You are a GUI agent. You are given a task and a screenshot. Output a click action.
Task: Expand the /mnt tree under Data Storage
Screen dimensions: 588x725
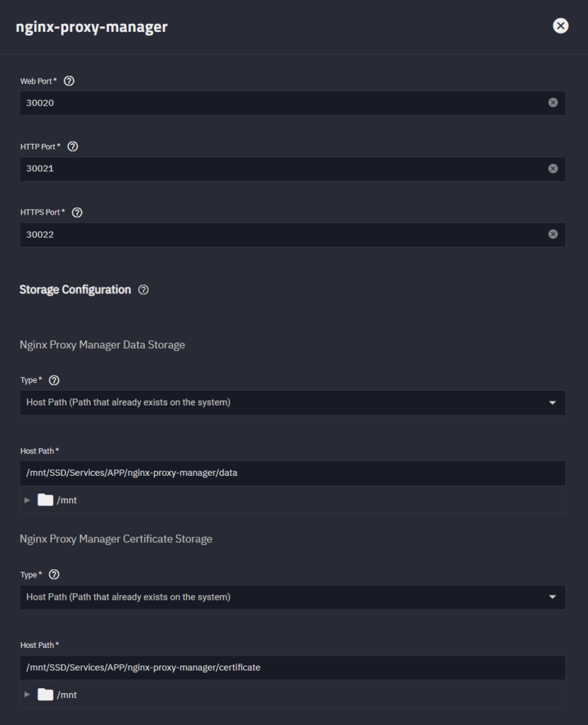pyautogui.click(x=28, y=499)
